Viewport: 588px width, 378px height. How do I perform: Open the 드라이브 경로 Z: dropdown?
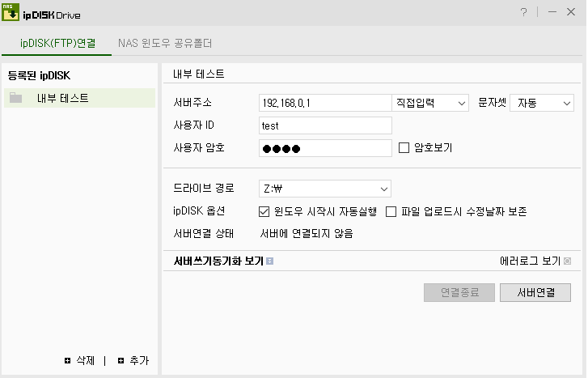tap(325, 189)
